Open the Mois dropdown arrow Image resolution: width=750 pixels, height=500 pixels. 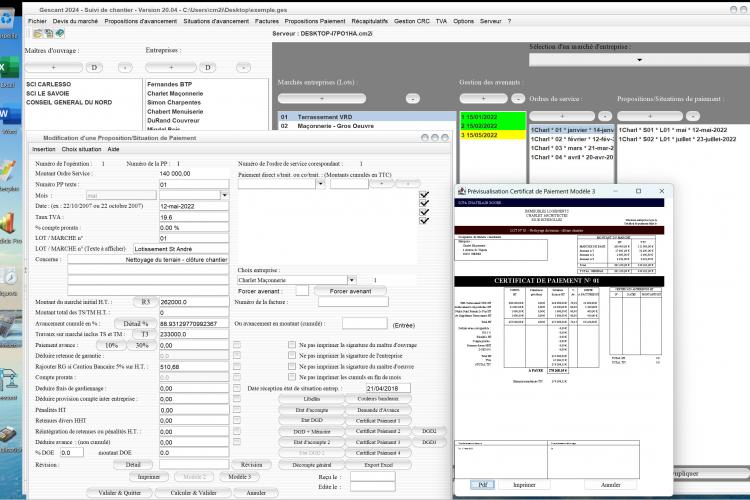tap(224, 195)
